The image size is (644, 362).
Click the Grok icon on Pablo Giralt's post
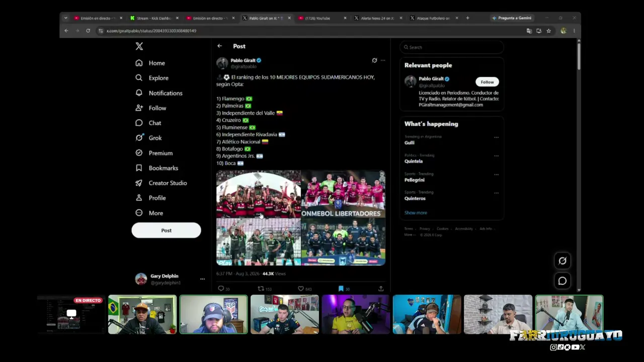coord(374,60)
